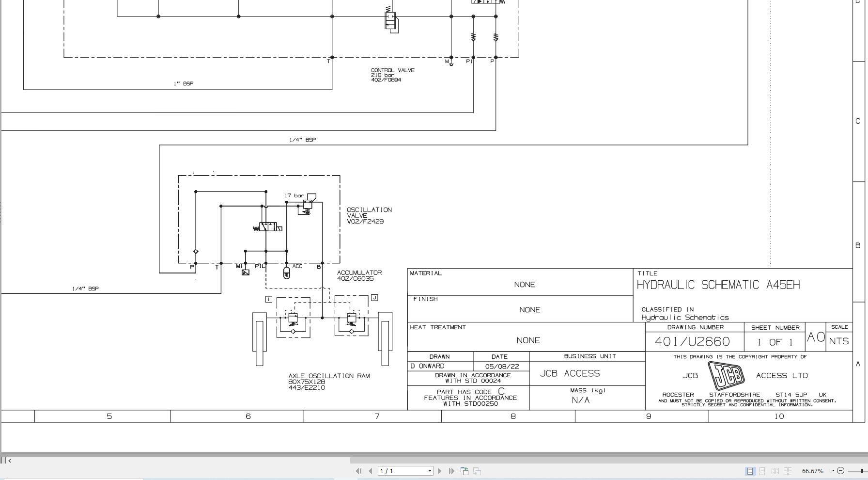This screenshot has height=480, width=868.
Task: Click the 17 bar relief valve label
Action: point(294,195)
